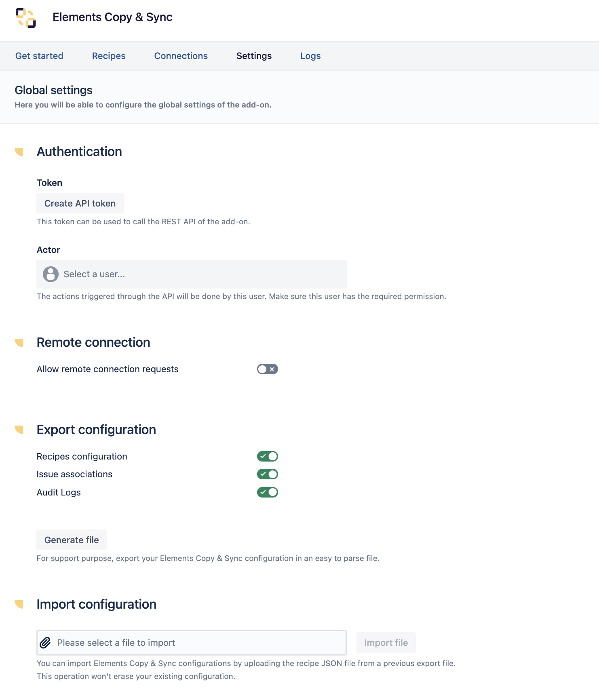
Task: Switch off the Audit Logs toggle
Action: tap(267, 492)
